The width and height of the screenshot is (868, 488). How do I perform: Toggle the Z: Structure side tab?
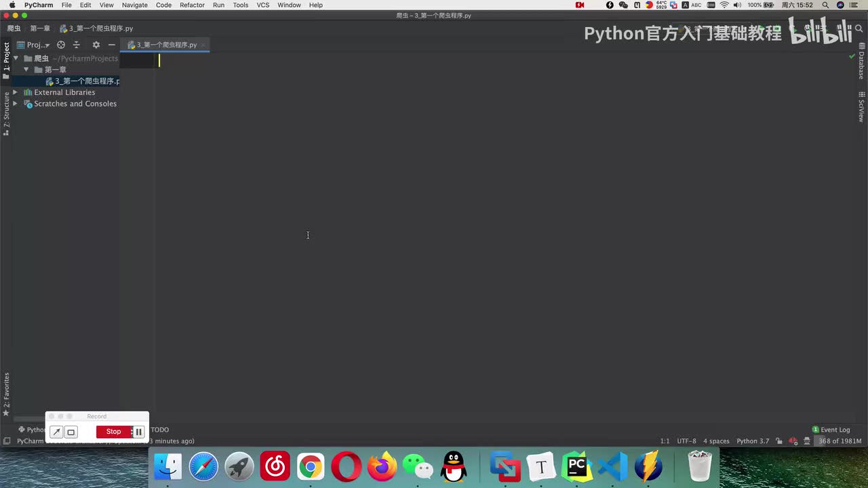6,114
